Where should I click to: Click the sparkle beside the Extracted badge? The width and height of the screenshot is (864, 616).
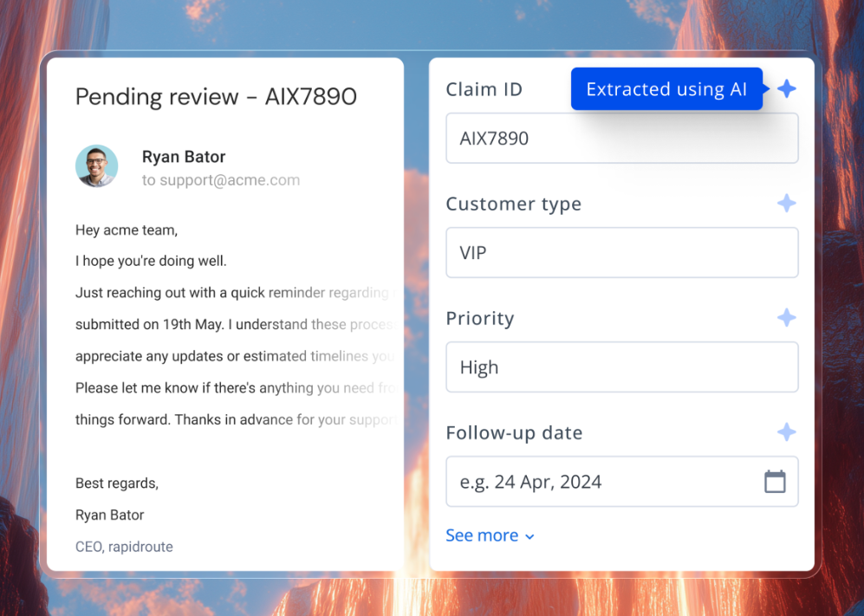786,88
